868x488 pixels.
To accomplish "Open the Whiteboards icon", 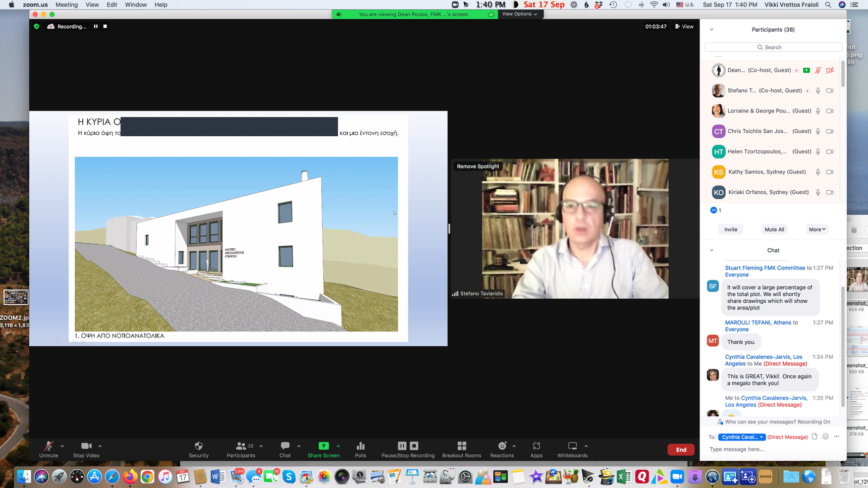I will pos(572,446).
